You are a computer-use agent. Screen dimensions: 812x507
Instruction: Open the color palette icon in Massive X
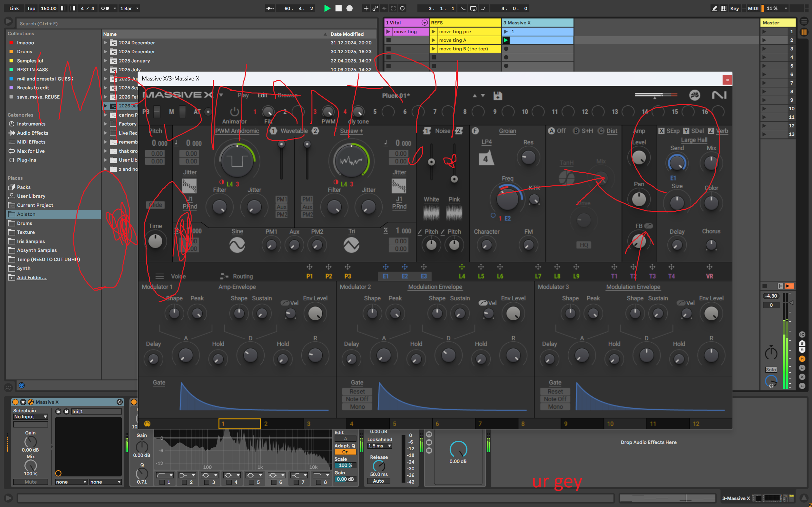147,424
